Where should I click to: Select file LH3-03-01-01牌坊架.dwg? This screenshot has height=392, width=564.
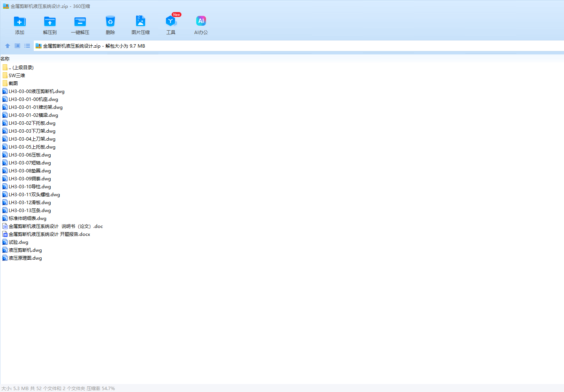point(36,107)
